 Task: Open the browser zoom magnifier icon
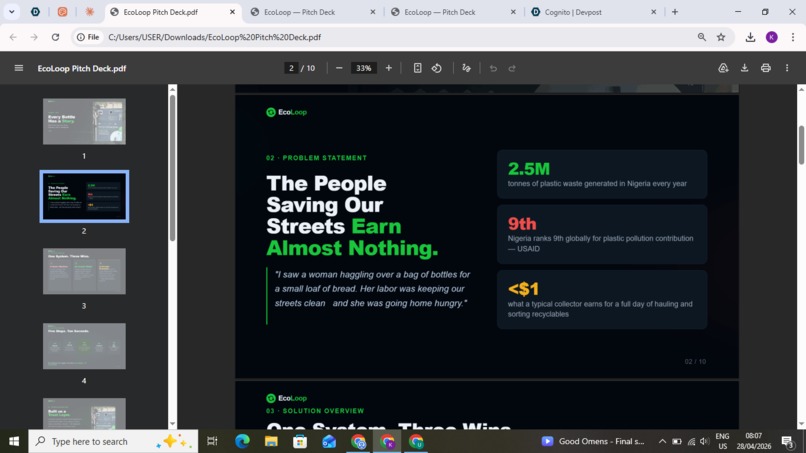pyautogui.click(x=702, y=37)
